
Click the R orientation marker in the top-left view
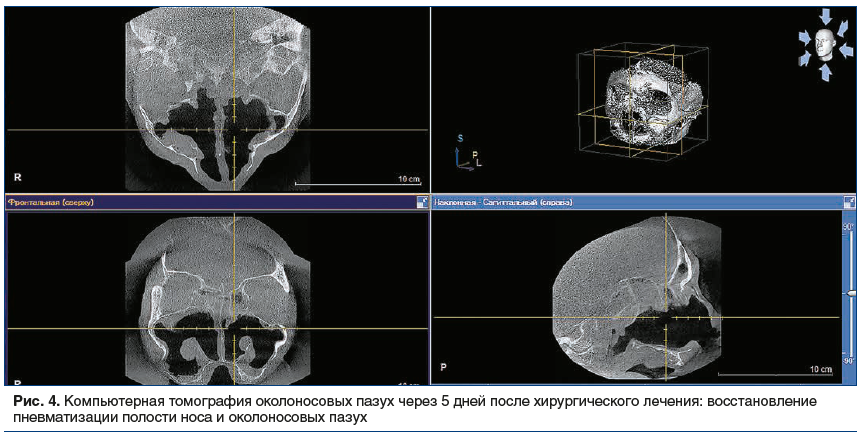[x=18, y=177]
